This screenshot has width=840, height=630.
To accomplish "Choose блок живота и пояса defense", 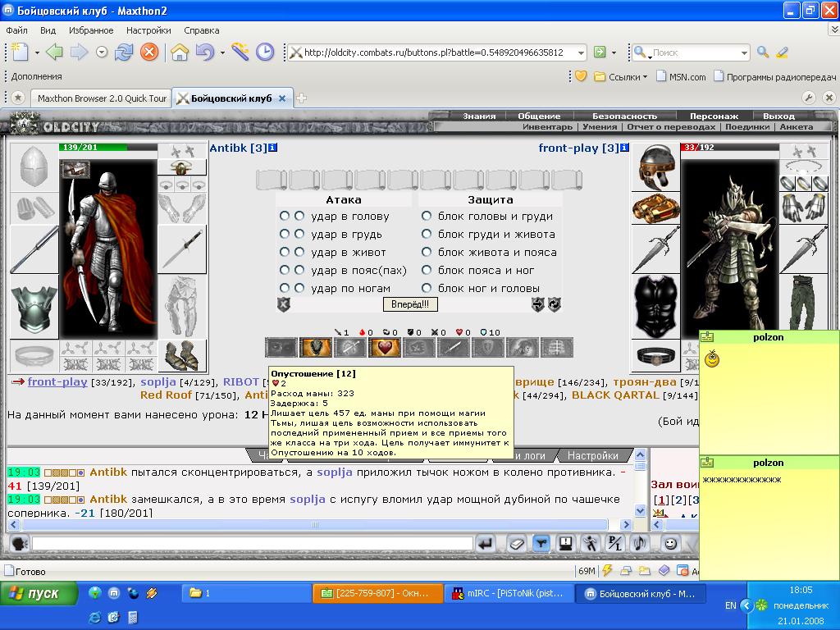I will 427,252.
